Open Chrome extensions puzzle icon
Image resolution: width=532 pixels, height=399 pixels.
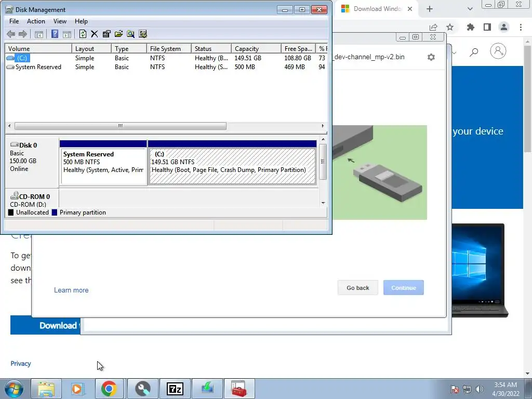click(x=470, y=27)
